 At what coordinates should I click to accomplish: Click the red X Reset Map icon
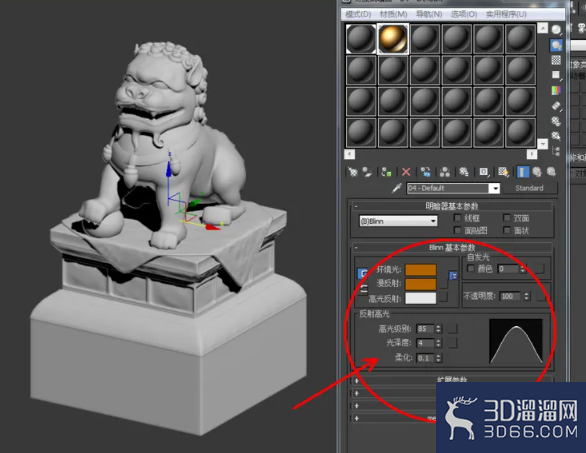coord(406,172)
